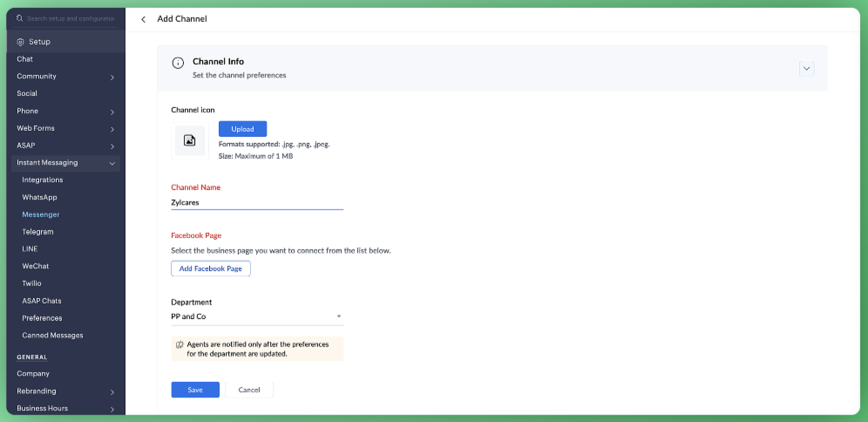Click the notification icon in the agents note
The image size is (868, 422).
point(180,344)
